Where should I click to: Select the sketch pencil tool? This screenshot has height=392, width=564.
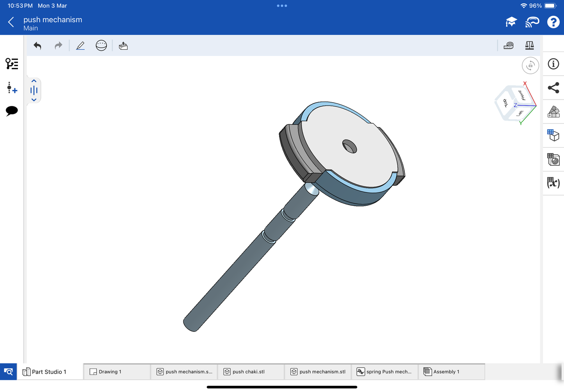click(x=80, y=46)
